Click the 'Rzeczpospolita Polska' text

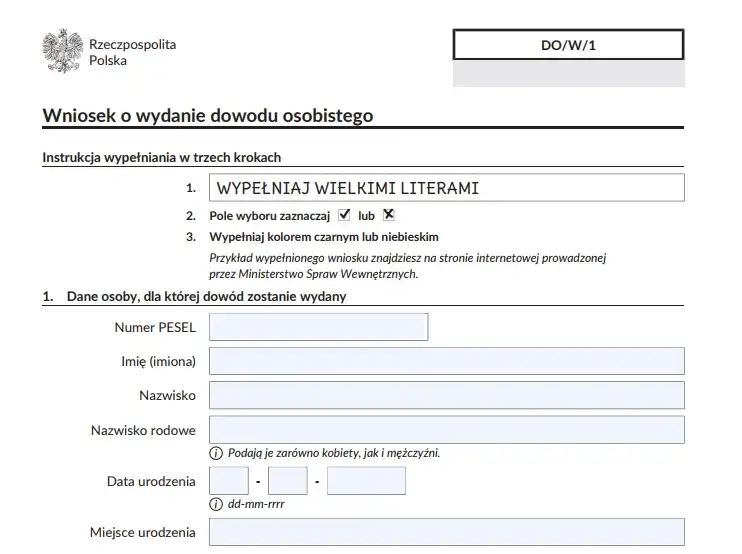tap(132, 52)
